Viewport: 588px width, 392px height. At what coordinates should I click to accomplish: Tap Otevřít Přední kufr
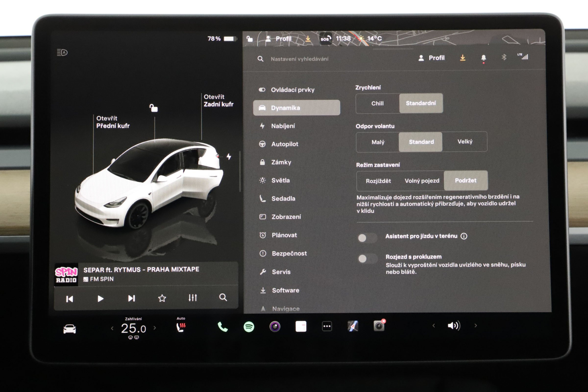(x=112, y=122)
